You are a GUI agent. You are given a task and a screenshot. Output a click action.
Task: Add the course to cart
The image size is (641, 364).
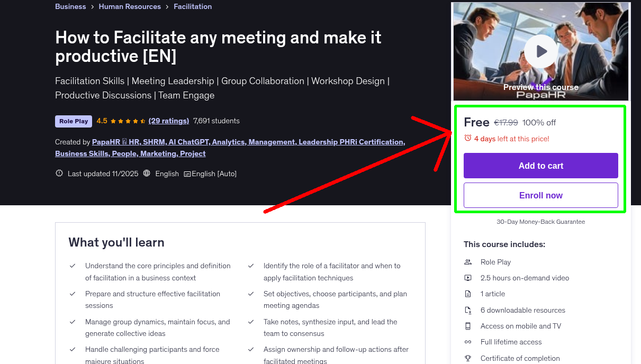[540, 165]
